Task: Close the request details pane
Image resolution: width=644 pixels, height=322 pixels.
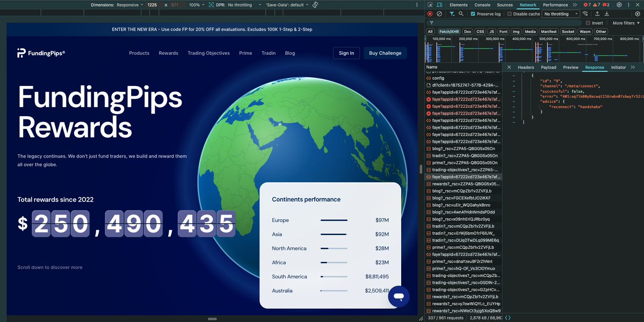Action: pyautogui.click(x=509, y=67)
